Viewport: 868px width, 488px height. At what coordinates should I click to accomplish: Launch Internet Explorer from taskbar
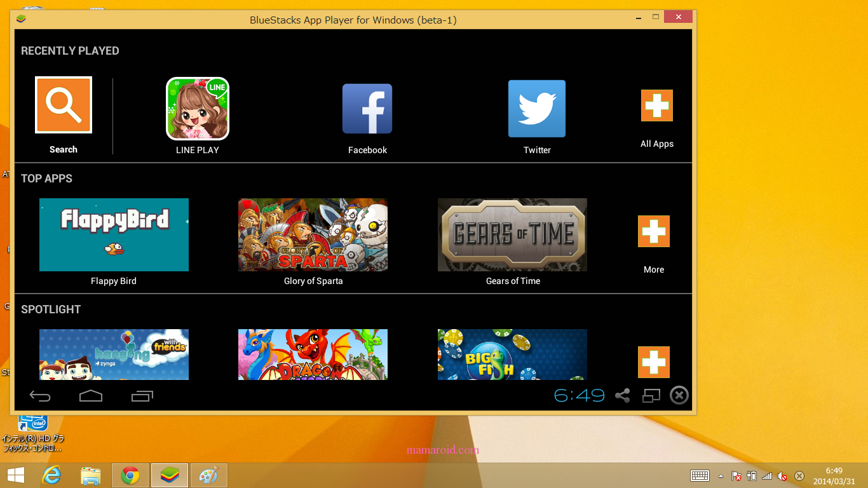(51, 475)
